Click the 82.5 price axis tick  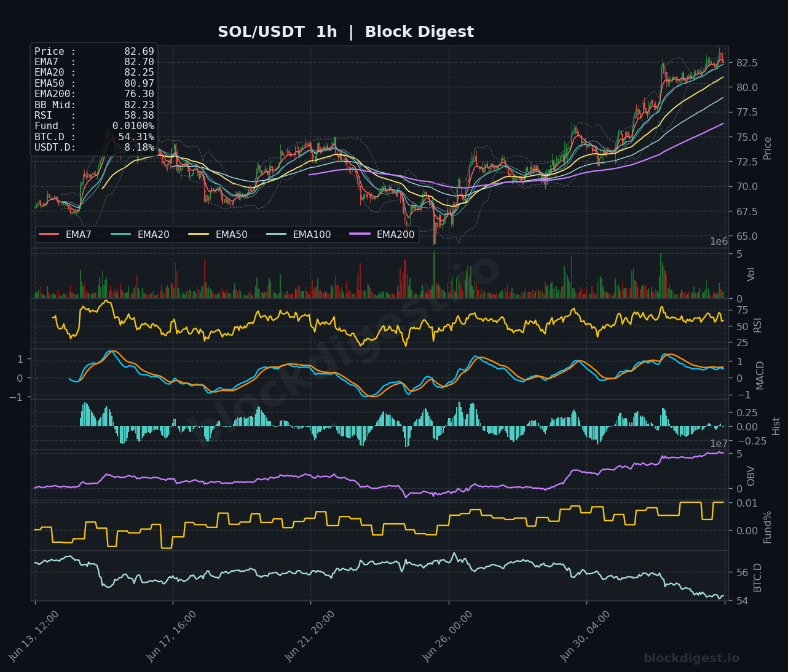[x=746, y=63]
